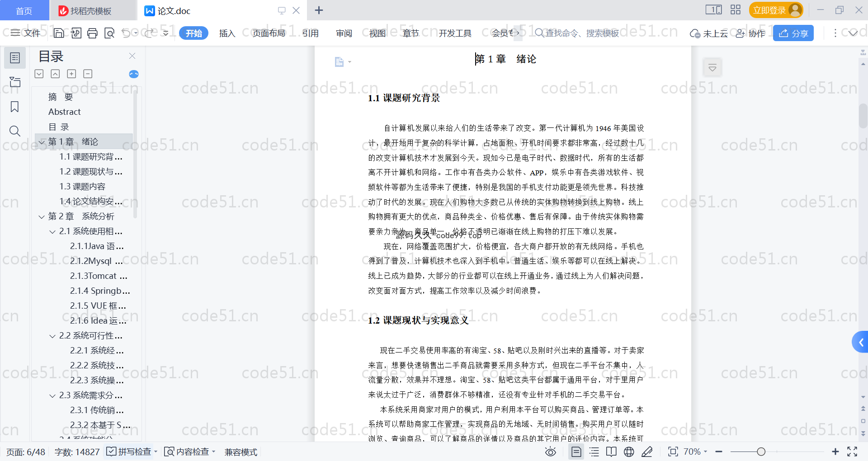Click the 未上云 cloud status button
The height and width of the screenshot is (461, 868).
pyautogui.click(x=709, y=33)
